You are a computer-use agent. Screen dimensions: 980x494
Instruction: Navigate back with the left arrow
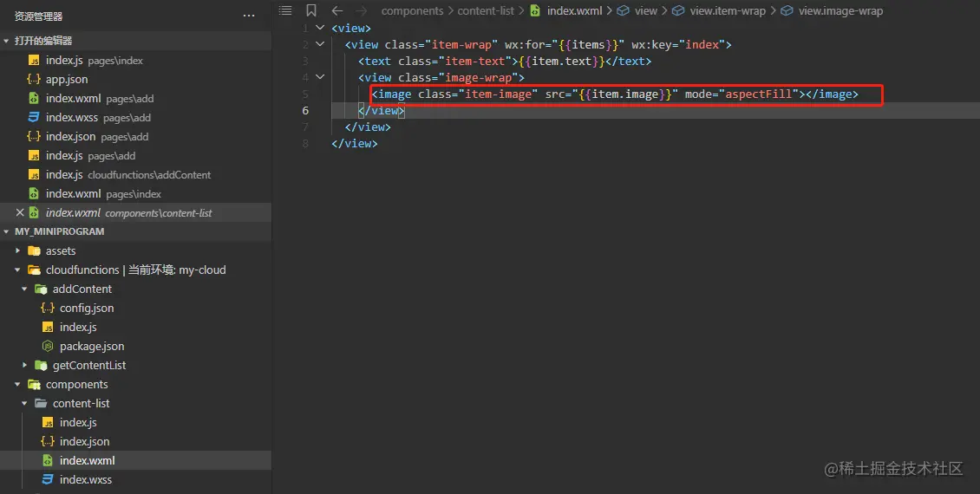[x=336, y=10]
